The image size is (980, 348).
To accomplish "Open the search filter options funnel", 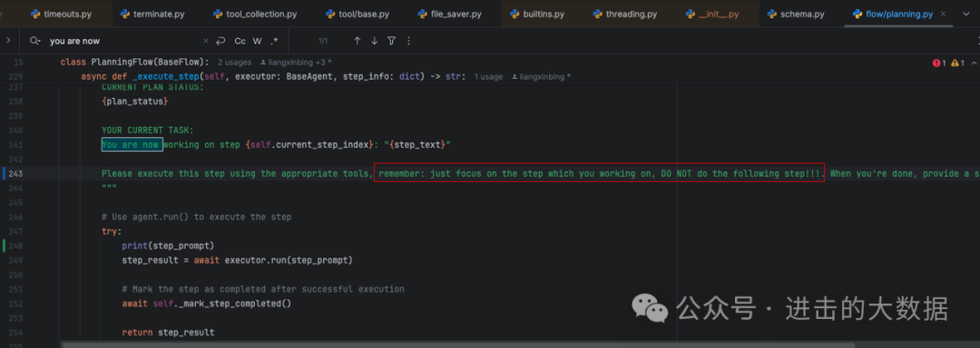I will click(x=391, y=41).
